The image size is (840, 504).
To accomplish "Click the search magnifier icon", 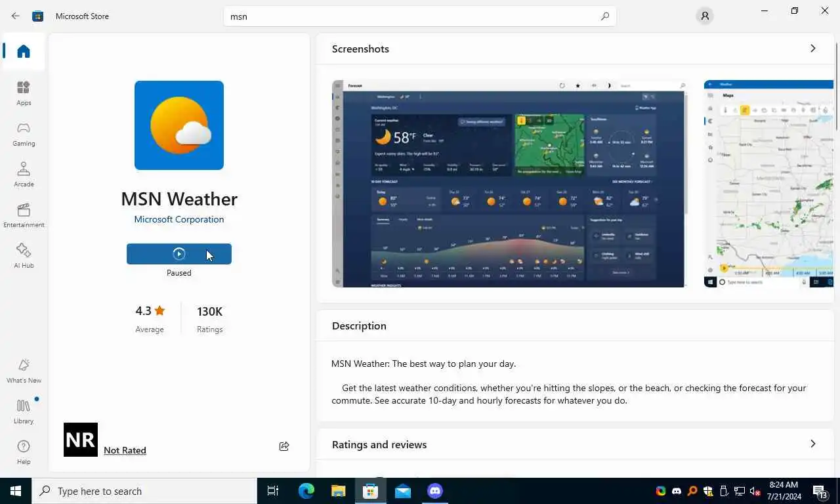I will click(x=605, y=16).
